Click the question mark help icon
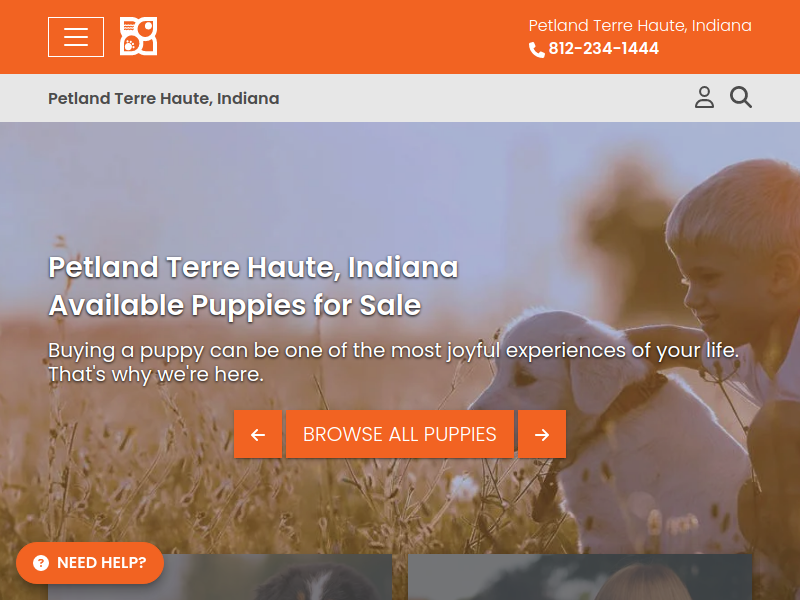This screenshot has width=800, height=600. [x=41, y=563]
